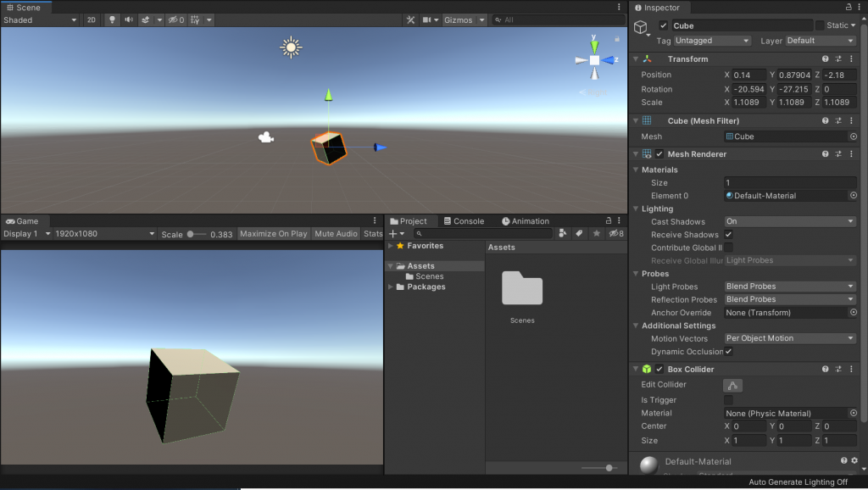Expand the Packages folder
The width and height of the screenshot is (868, 490).
pyautogui.click(x=390, y=287)
